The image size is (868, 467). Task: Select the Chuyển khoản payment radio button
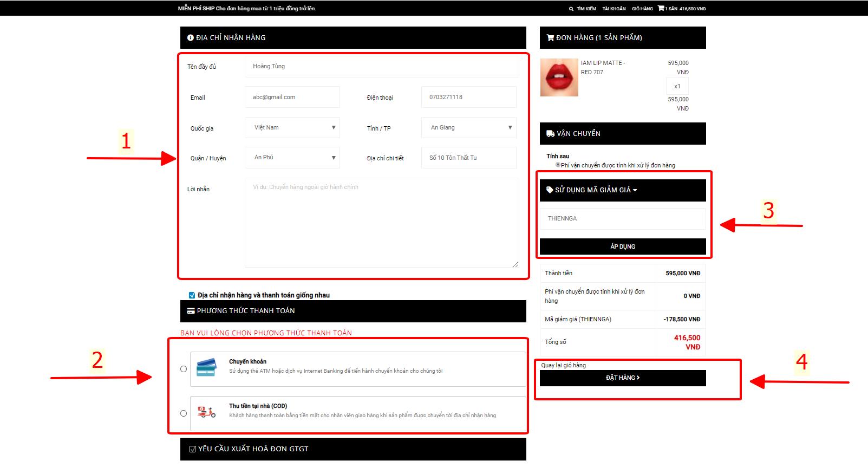pyautogui.click(x=184, y=369)
